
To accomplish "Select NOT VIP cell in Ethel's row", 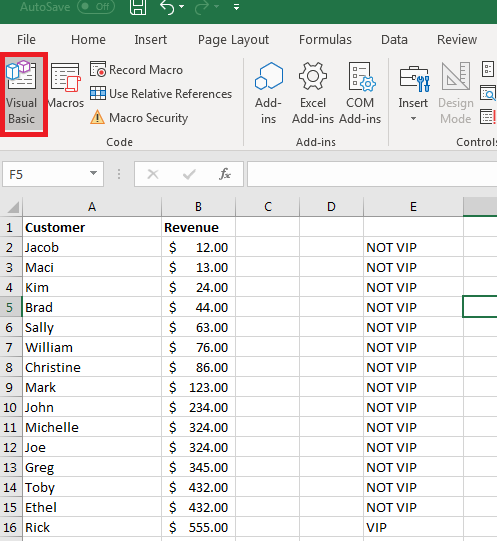I will (413, 507).
